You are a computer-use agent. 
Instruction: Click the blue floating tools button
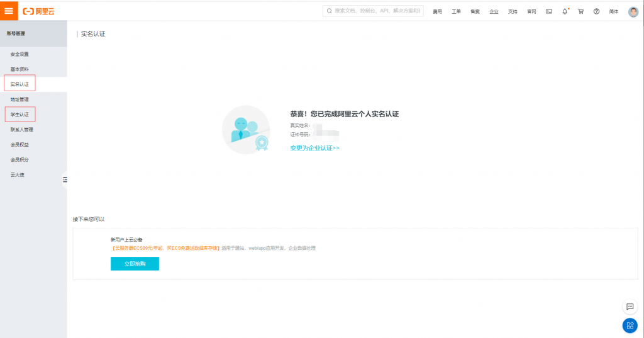point(630,325)
